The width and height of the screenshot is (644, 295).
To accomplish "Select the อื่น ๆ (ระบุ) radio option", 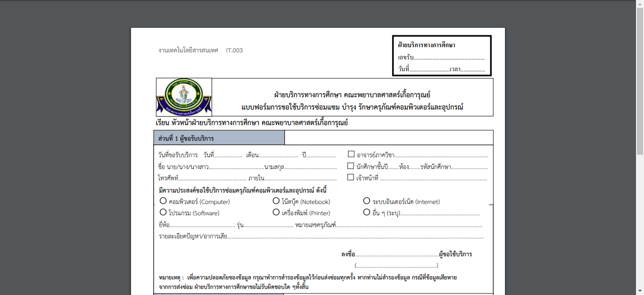I will pos(366,212).
